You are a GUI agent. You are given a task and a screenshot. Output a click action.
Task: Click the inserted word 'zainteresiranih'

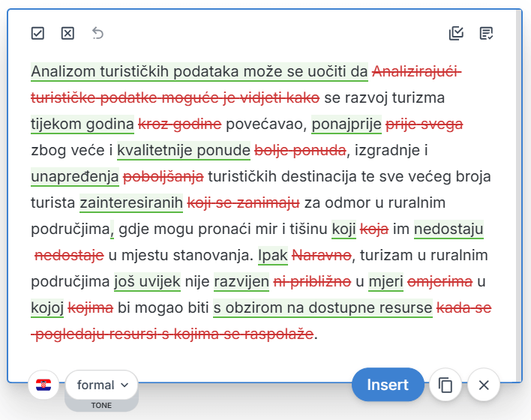click(131, 202)
